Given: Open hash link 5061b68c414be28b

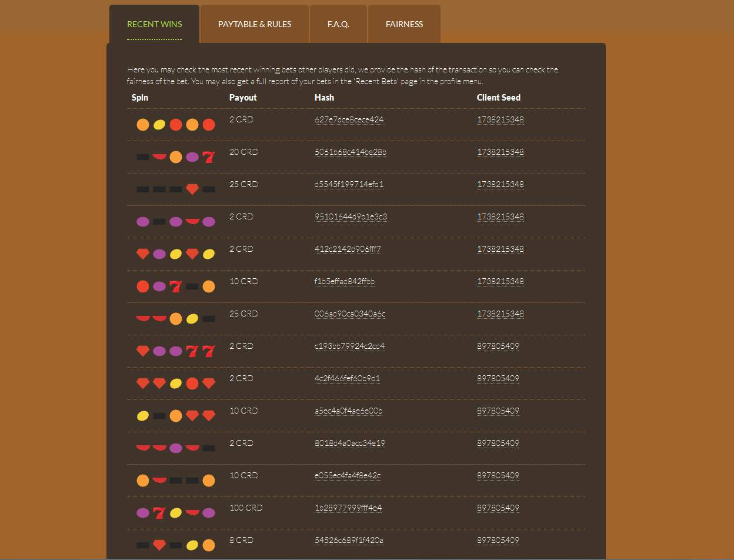Looking at the screenshot, I should pyautogui.click(x=351, y=152).
